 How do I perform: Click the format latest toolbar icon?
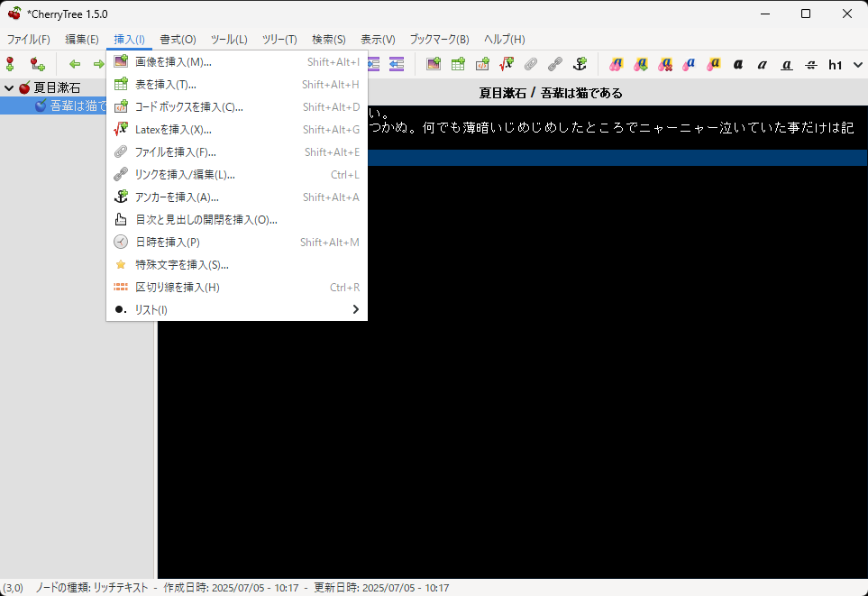coord(617,64)
